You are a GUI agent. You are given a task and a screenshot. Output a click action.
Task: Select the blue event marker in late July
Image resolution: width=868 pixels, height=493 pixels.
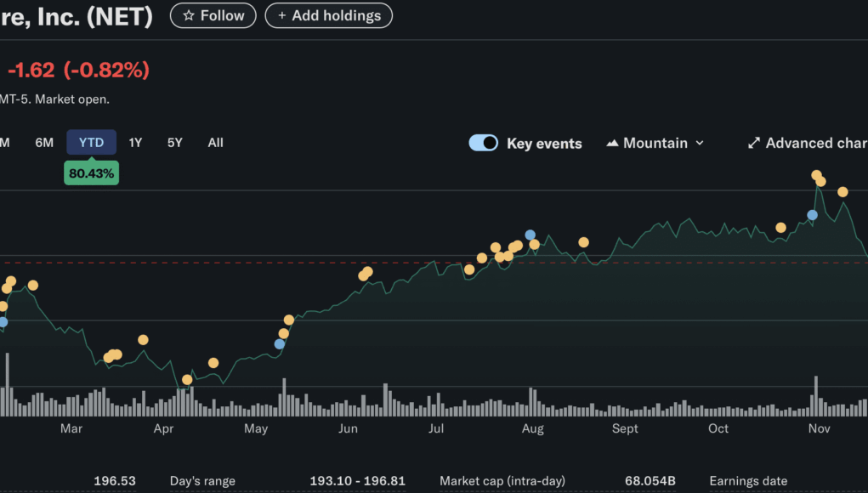coord(530,235)
